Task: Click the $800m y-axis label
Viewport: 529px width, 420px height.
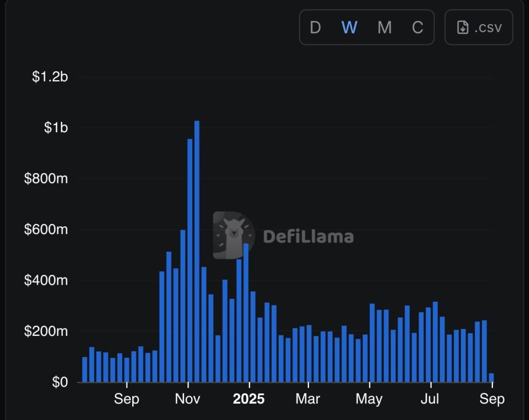Action: pyautogui.click(x=46, y=178)
